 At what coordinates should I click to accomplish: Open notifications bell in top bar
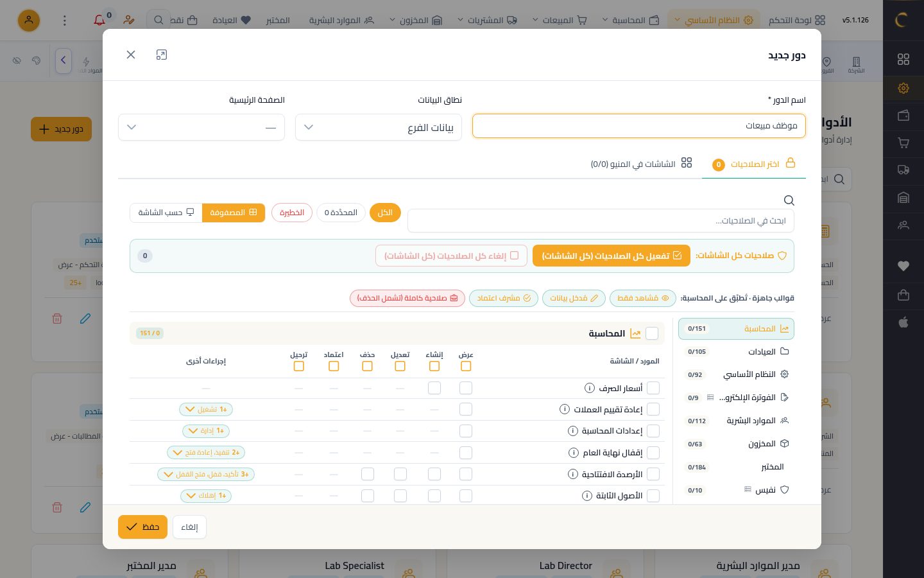tap(99, 21)
